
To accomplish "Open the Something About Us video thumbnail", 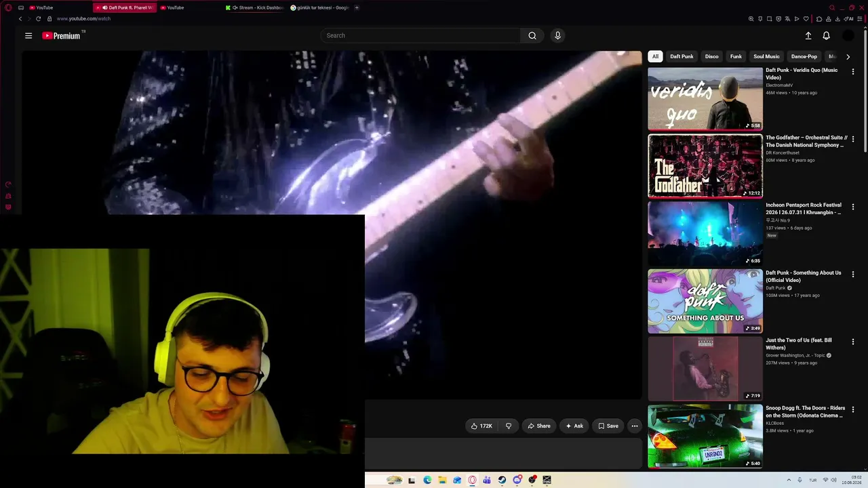I will tap(705, 301).
